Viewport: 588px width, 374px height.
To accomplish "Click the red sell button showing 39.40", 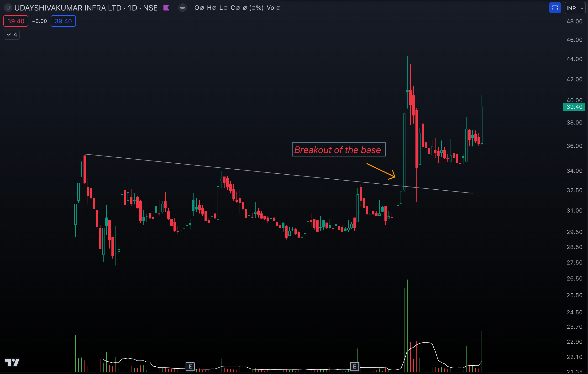I will (16, 21).
